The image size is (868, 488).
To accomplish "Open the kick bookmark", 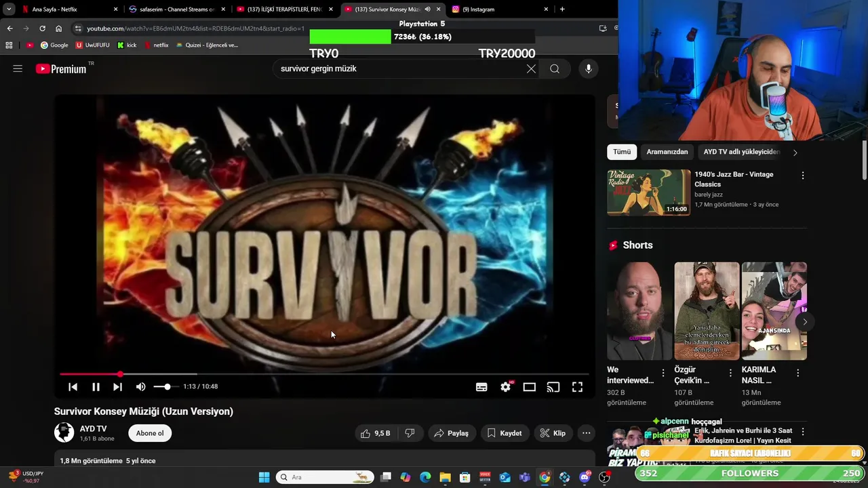I will click(x=127, y=45).
